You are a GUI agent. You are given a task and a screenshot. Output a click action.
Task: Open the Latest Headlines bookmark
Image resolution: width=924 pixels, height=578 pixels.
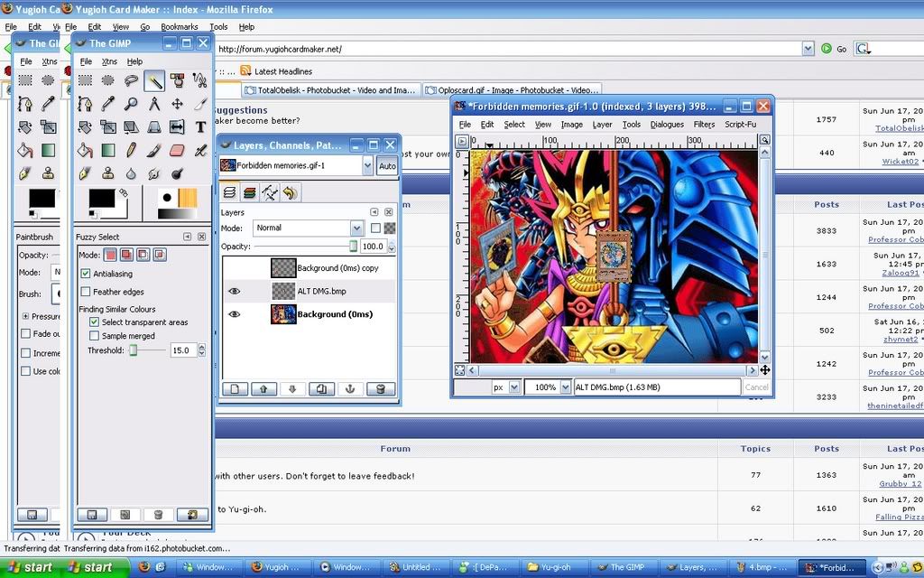[x=276, y=71]
